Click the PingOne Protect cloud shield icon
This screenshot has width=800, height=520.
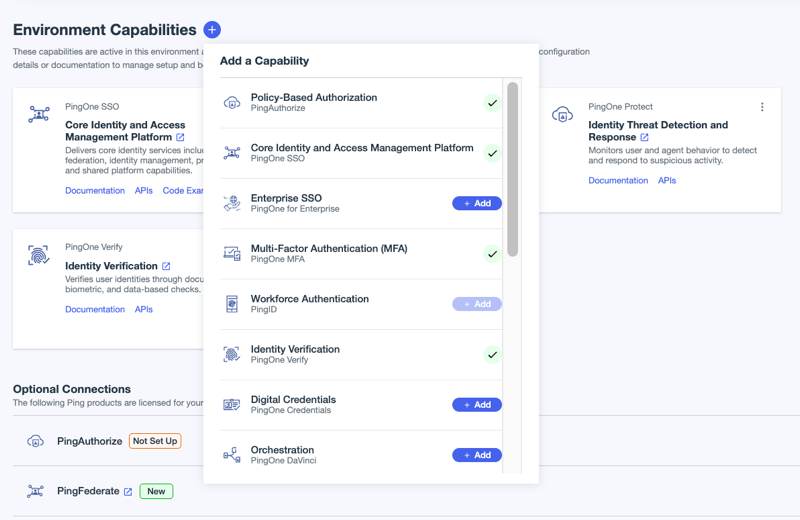[x=562, y=114]
